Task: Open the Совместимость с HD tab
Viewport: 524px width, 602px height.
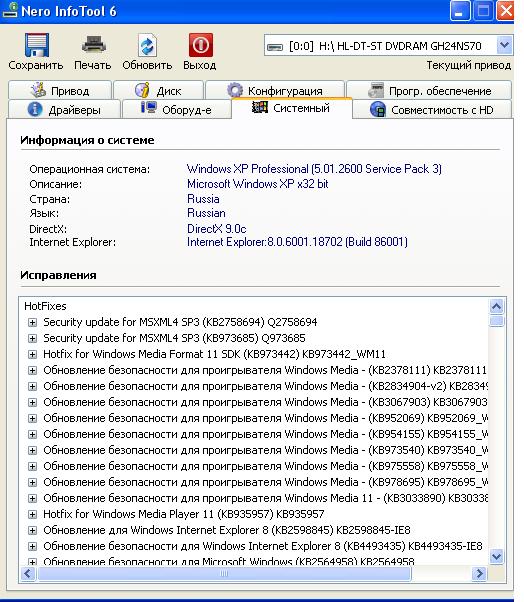Action: pyautogui.click(x=432, y=110)
